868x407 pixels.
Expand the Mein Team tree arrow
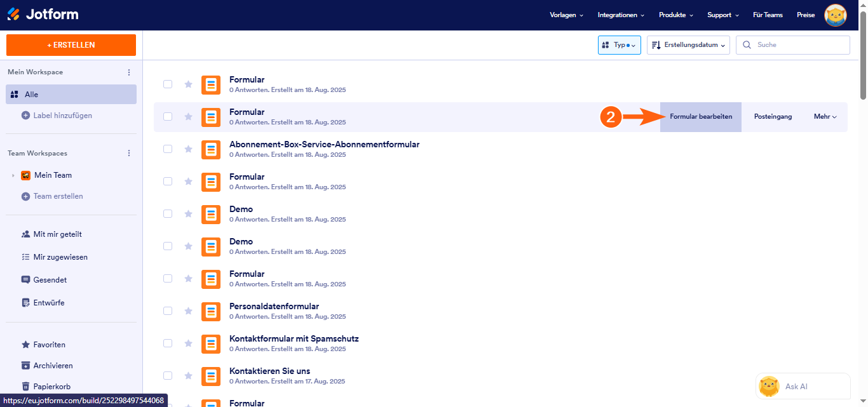[x=13, y=175]
